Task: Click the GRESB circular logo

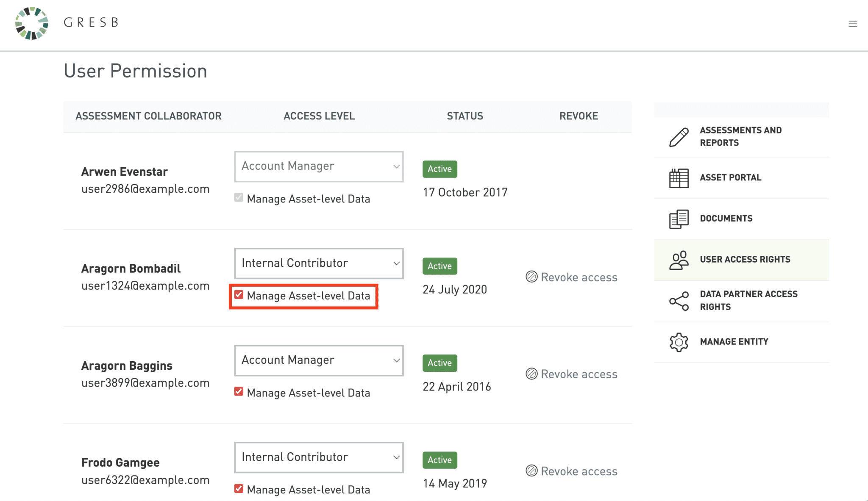Action: (32, 23)
